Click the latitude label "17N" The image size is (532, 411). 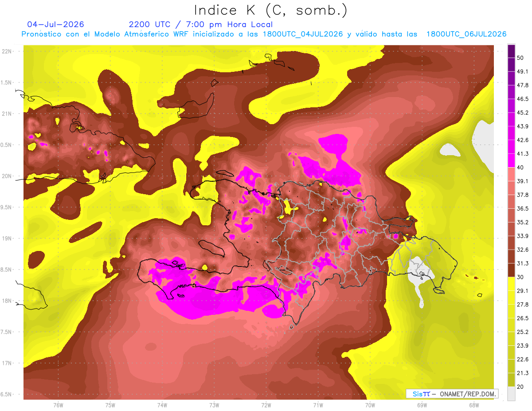point(8,363)
